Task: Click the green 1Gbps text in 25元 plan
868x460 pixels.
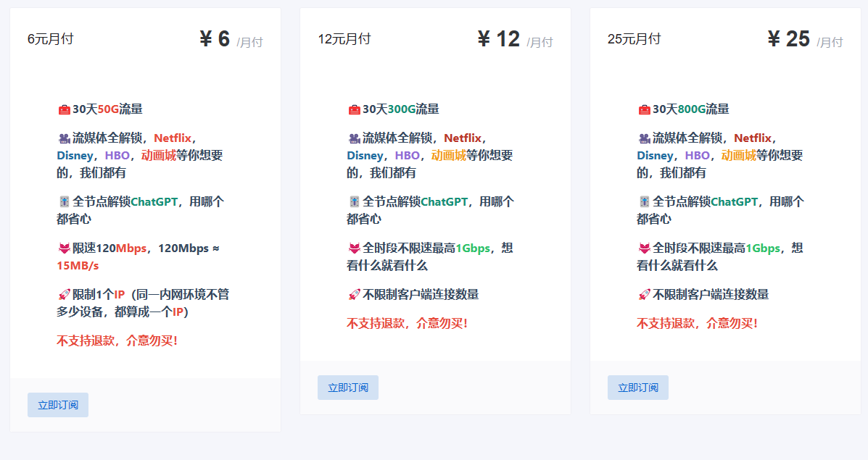Action: point(763,248)
